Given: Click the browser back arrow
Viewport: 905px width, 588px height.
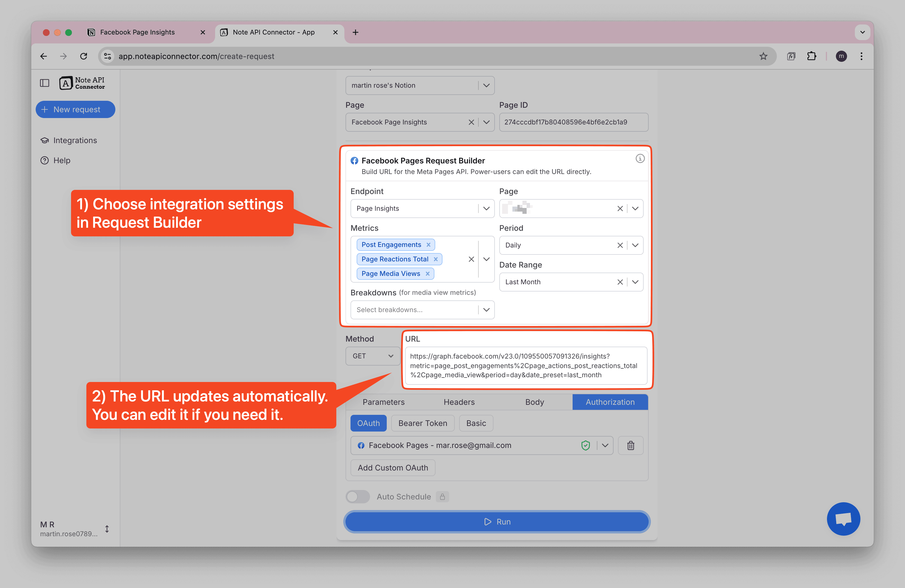Looking at the screenshot, I should coord(44,56).
